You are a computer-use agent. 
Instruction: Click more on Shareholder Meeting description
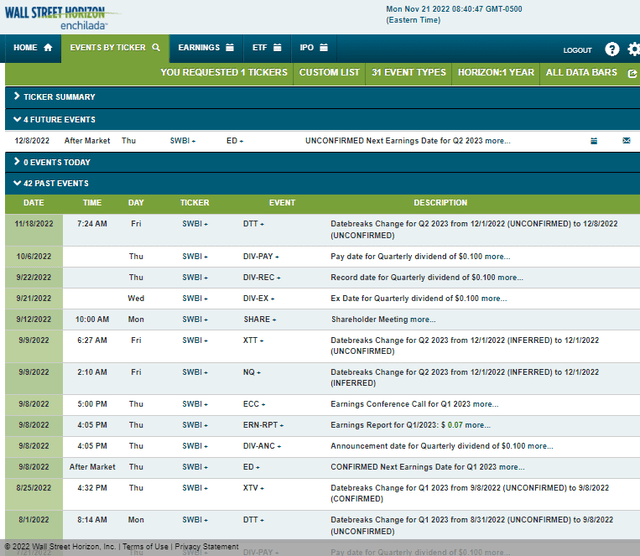point(423,320)
